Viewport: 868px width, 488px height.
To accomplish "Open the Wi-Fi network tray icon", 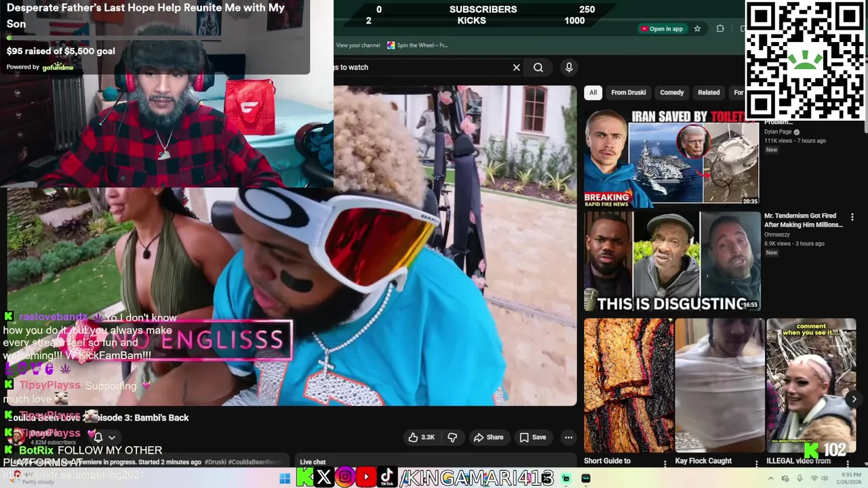I will (814, 479).
